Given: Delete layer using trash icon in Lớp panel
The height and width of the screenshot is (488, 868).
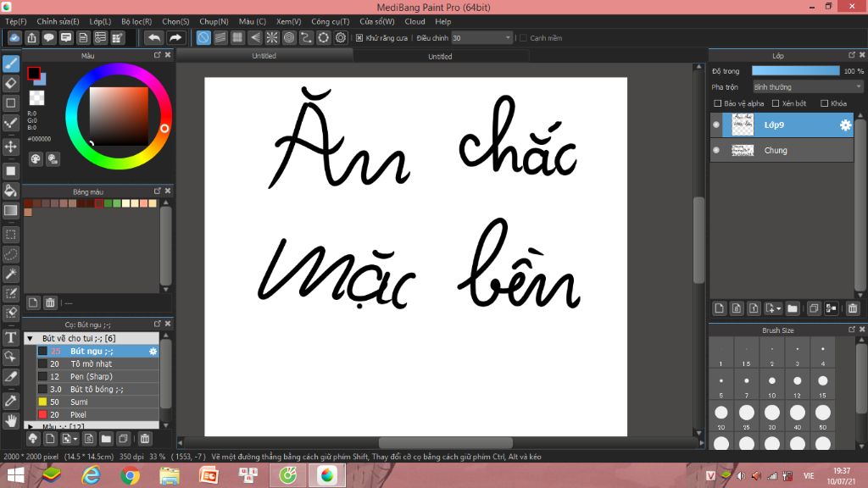Looking at the screenshot, I should [x=853, y=308].
